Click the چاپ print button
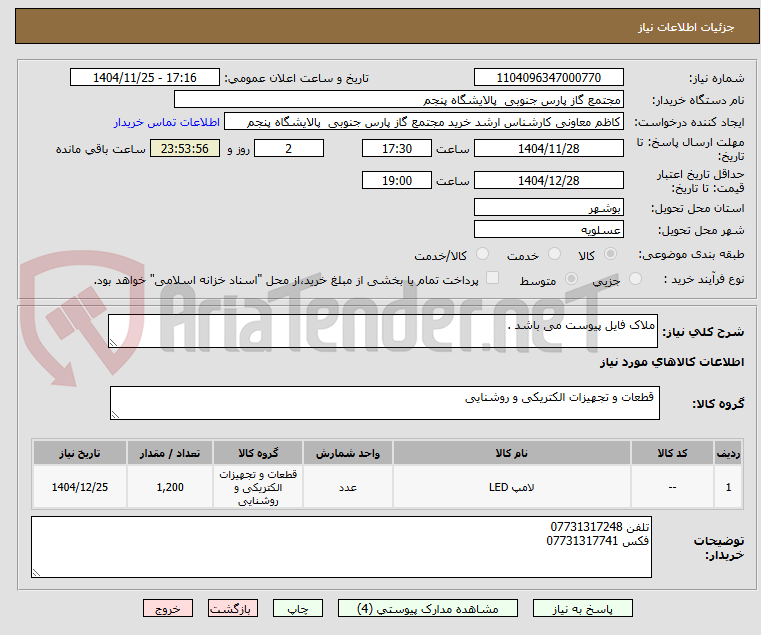This screenshot has width=761, height=635. [298, 608]
